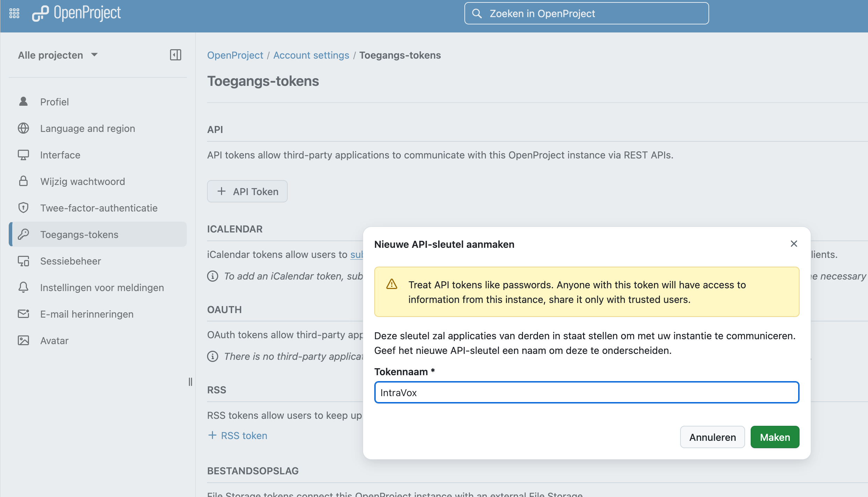Screen dimensions: 868x497
Task: Click the info icon by the OAuth note
Action: click(x=213, y=356)
